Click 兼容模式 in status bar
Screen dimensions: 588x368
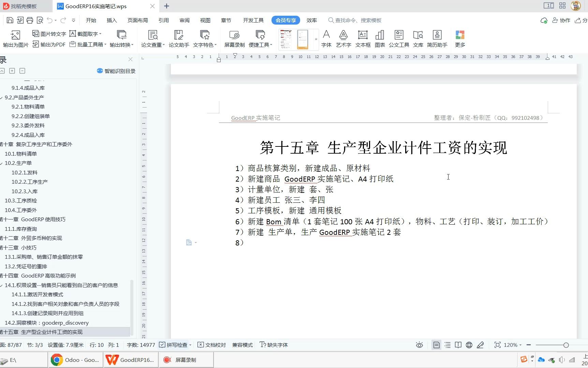click(242, 345)
